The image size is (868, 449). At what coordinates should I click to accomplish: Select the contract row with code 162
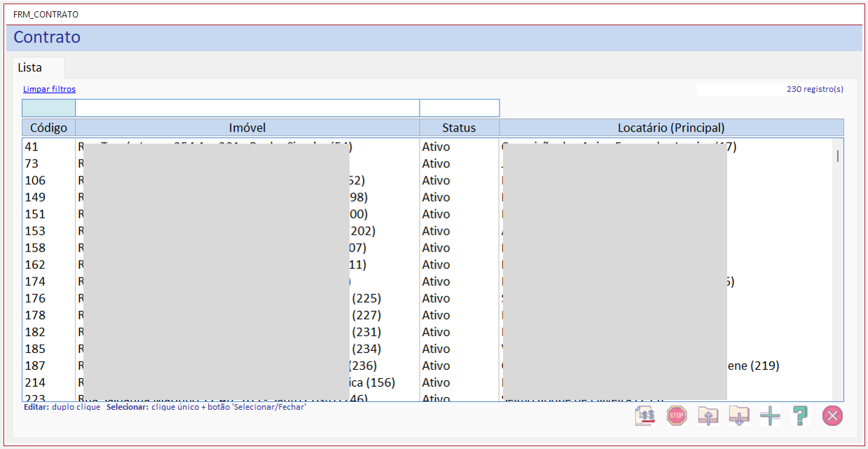427,265
